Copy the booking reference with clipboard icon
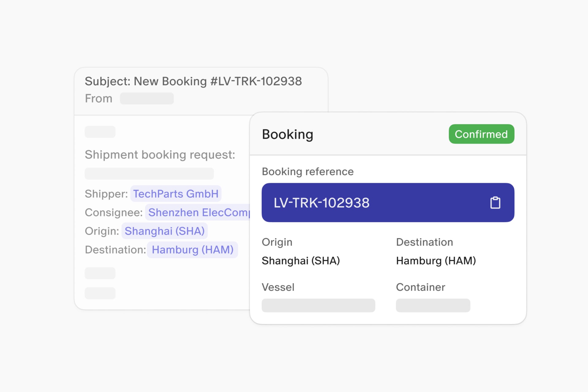Screen dimensions: 588x392 pos(495,203)
